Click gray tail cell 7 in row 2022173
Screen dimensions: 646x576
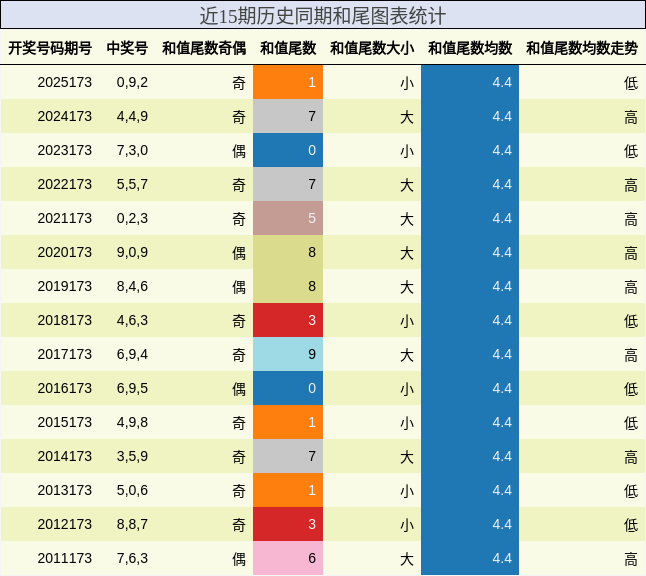point(288,184)
